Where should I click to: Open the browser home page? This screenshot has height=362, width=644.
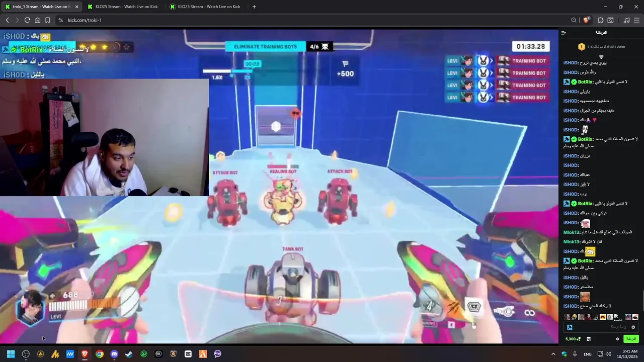tap(37, 20)
